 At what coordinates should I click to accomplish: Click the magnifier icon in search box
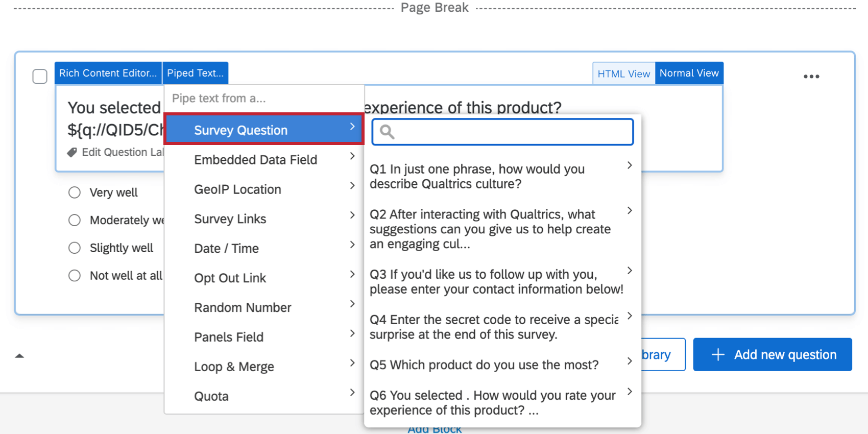(387, 132)
